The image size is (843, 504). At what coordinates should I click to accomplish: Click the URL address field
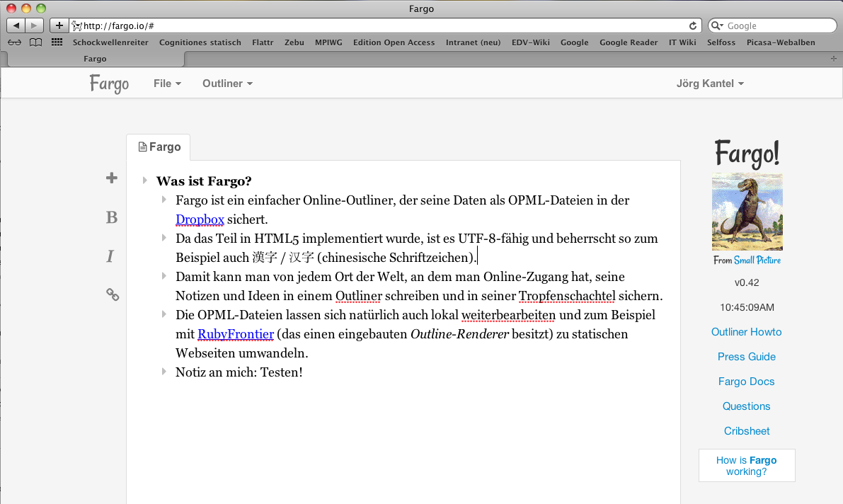pyautogui.click(x=385, y=25)
